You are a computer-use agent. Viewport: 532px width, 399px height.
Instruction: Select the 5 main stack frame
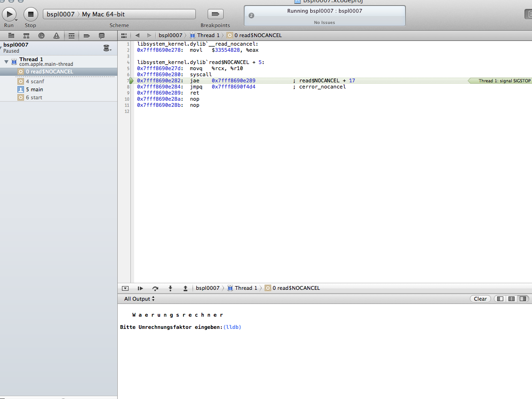pyautogui.click(x=34, y=89)
